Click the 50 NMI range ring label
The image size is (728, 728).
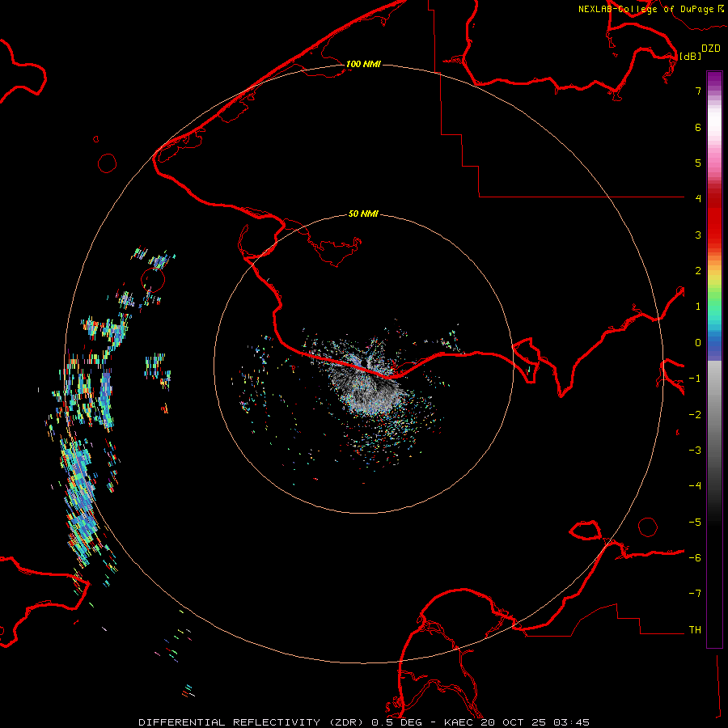(363, 214)
